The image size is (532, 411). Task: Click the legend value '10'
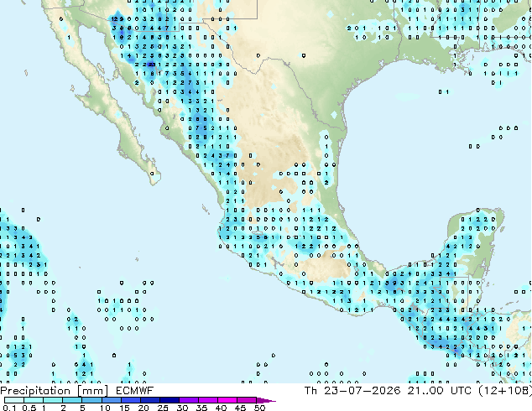point(105,408)
